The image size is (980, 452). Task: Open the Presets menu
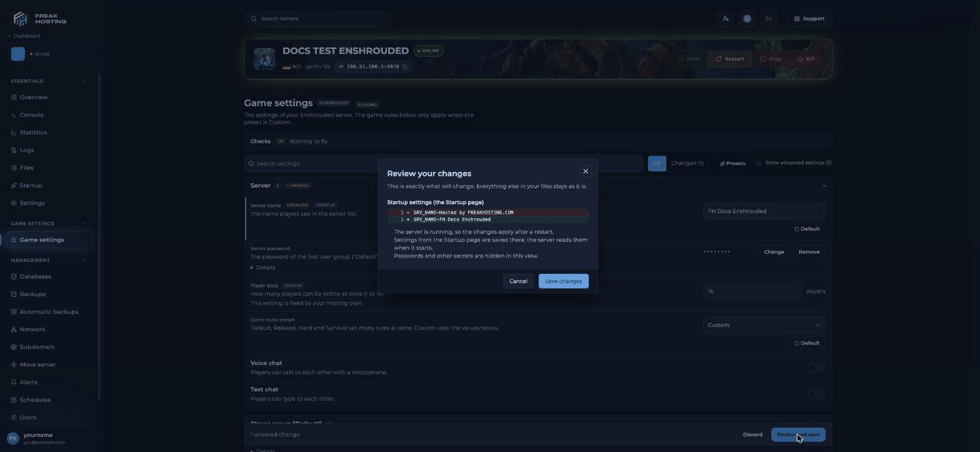[x=732, y=163]
